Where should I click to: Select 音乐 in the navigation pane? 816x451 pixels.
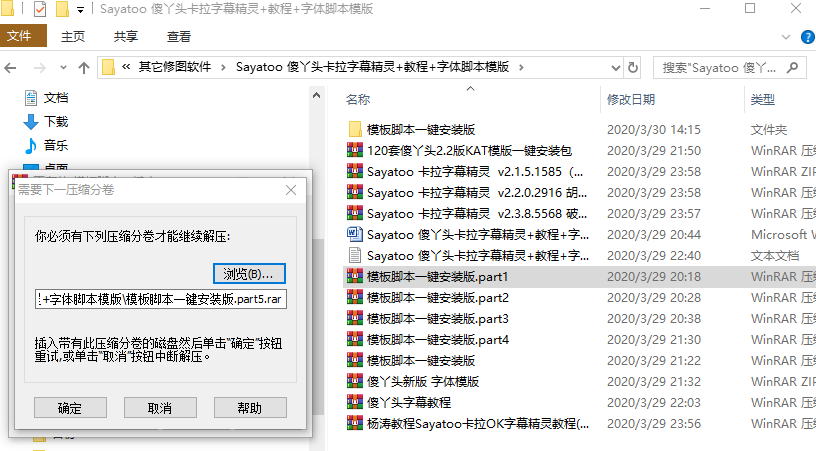[55, 145]
